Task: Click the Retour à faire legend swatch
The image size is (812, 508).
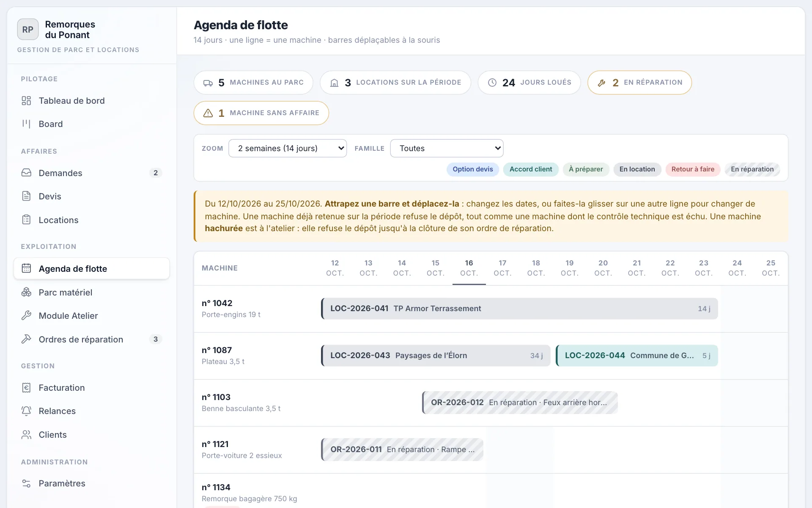Action: (x=693, y=169)
